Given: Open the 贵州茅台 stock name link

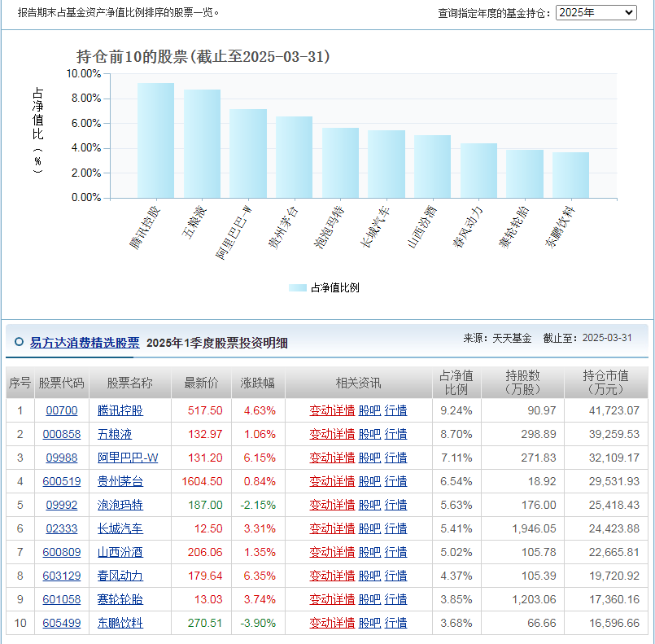Looking at the screenshot, I should click(120, 481).
